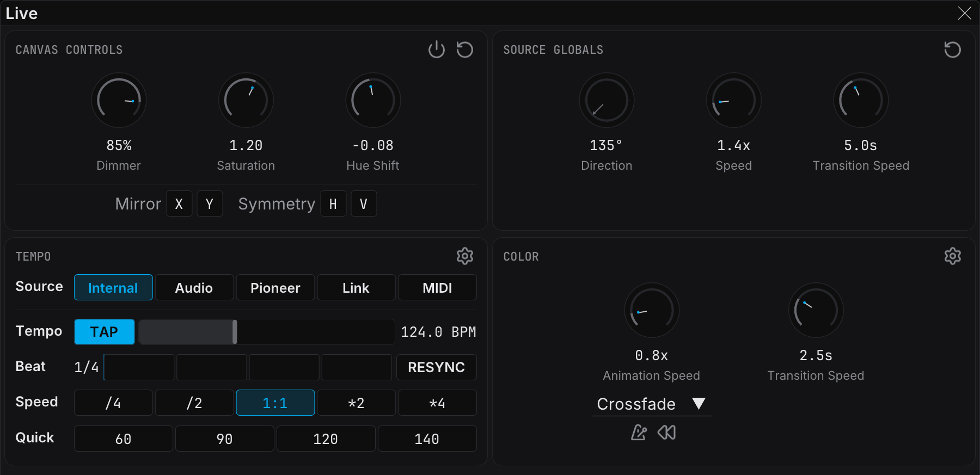This screenshot has height=475, width=980.
Task: Click the Color Transition Speed knob
Action: (x=816, y=310)
